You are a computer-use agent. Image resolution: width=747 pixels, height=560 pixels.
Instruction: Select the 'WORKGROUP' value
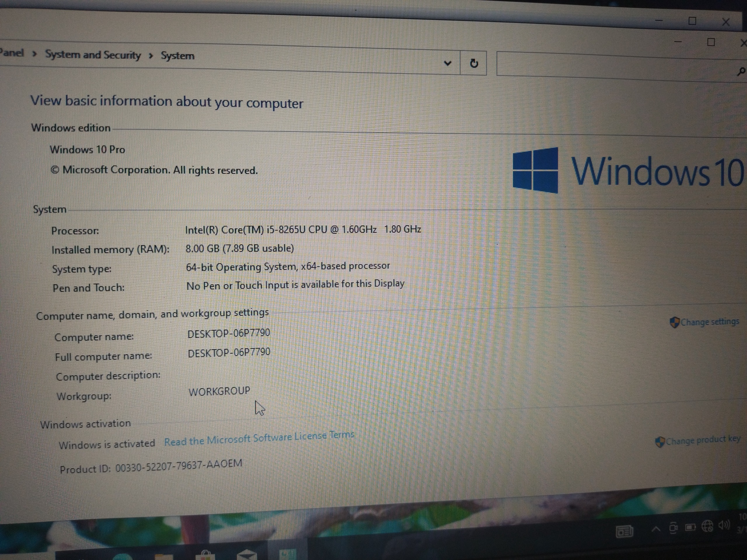(x=219, y=391)
